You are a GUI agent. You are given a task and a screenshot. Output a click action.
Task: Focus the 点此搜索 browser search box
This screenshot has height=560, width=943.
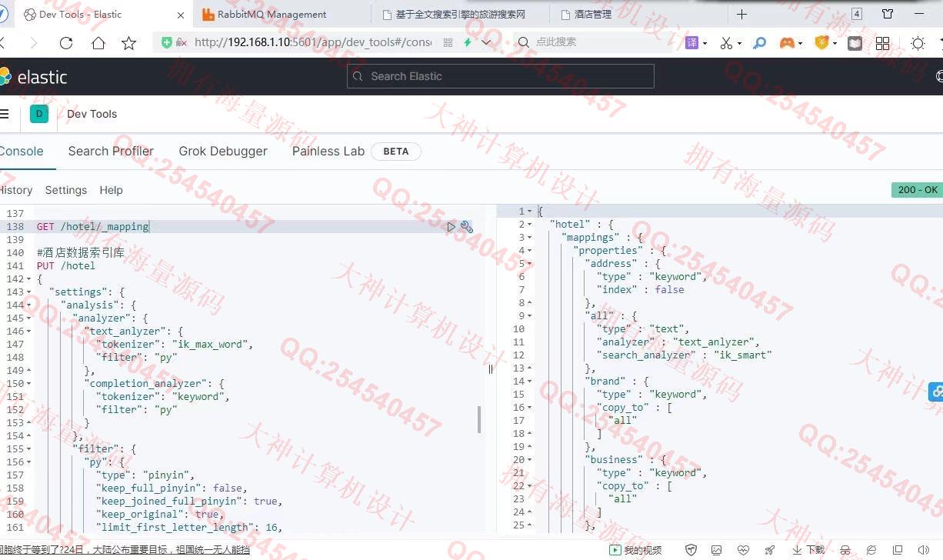tap(592, 42)
